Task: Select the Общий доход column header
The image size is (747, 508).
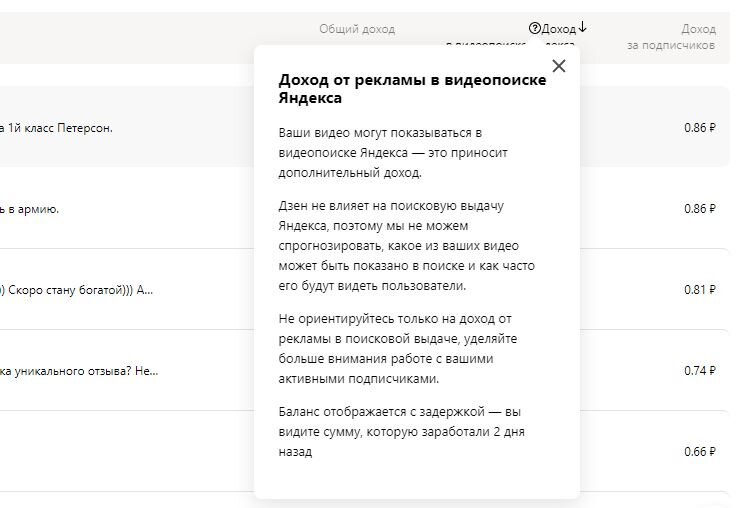Action: click(357, 29)
